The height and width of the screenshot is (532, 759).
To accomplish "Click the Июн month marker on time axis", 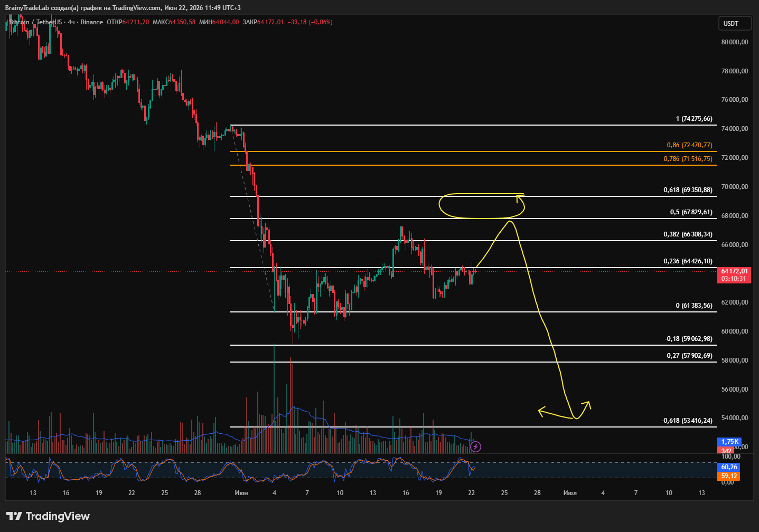I will [241, 493].
